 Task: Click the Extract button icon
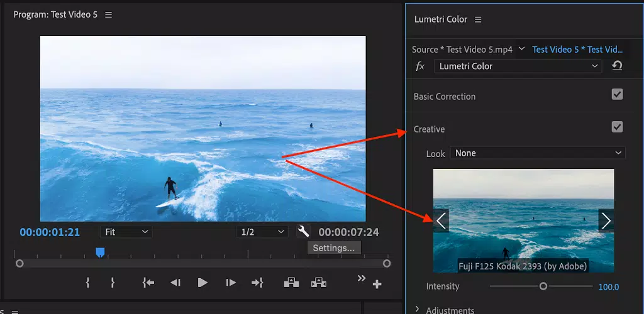click(319, 283)
